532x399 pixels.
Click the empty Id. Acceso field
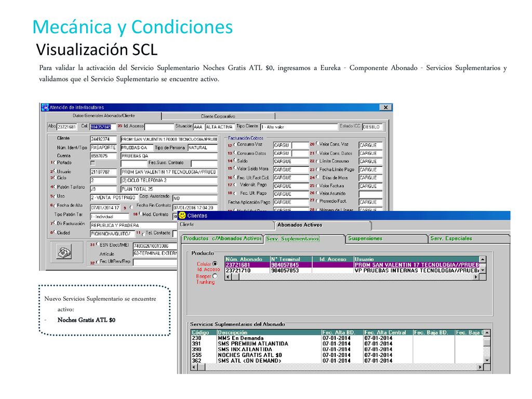click(159, 127)
